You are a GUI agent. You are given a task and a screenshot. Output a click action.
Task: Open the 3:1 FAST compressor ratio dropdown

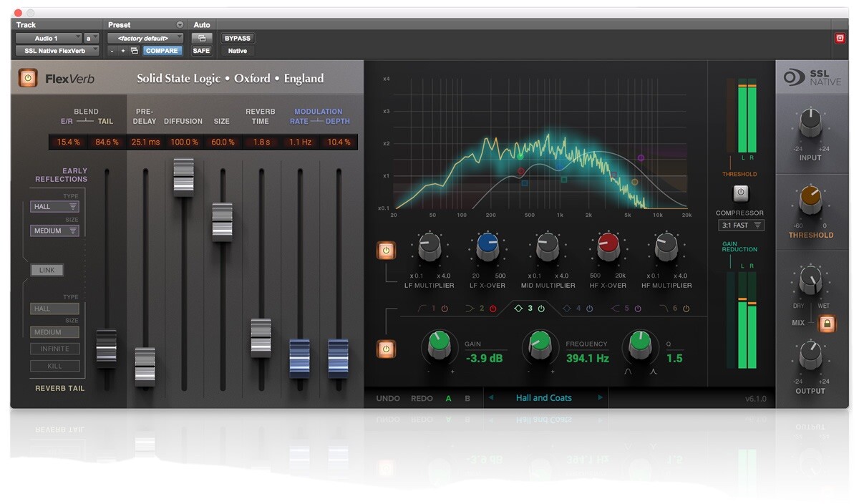pyautogui.click(x=741, y=225)
